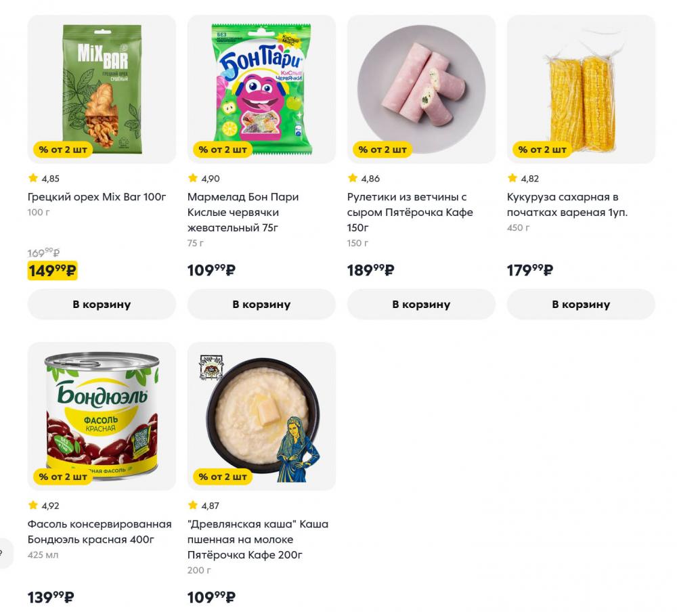
Task: Click the star icon beside the 4,82 rating
Action: click(x=512, y=179)
